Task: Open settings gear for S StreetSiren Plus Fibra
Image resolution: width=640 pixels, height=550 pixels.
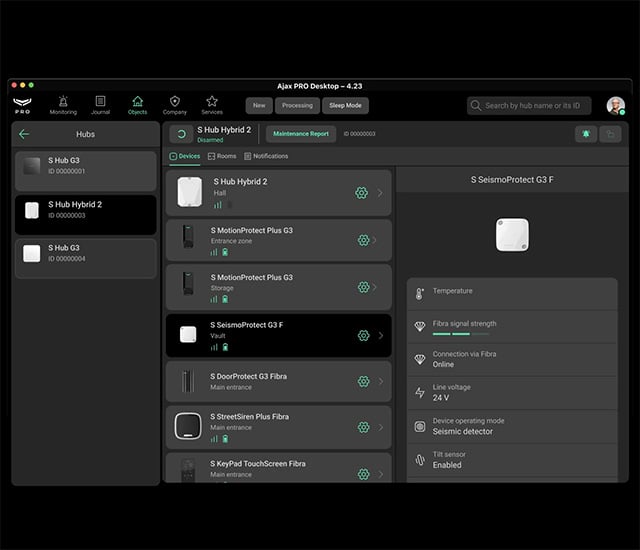Action: [363, 427]
